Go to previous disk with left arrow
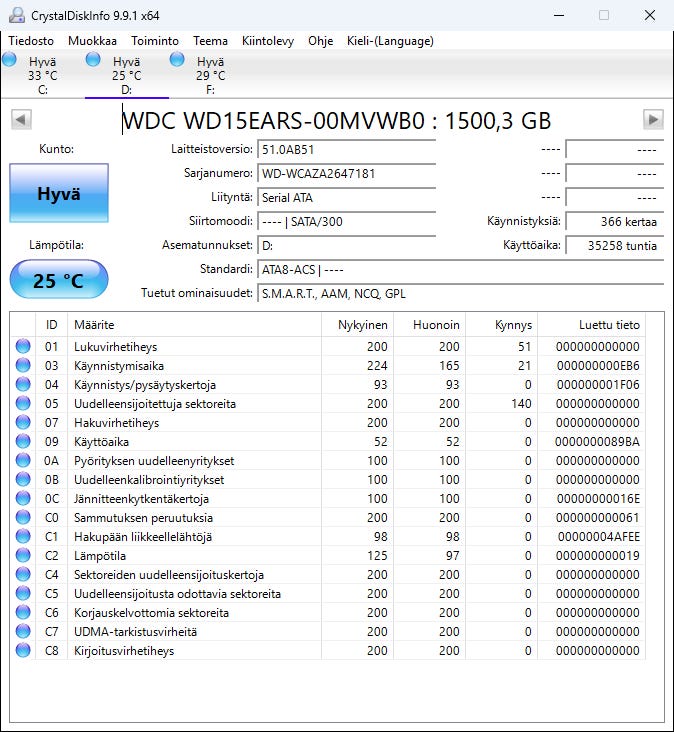Viewport: 674px width, 732px height. click(x=21, y=120)
